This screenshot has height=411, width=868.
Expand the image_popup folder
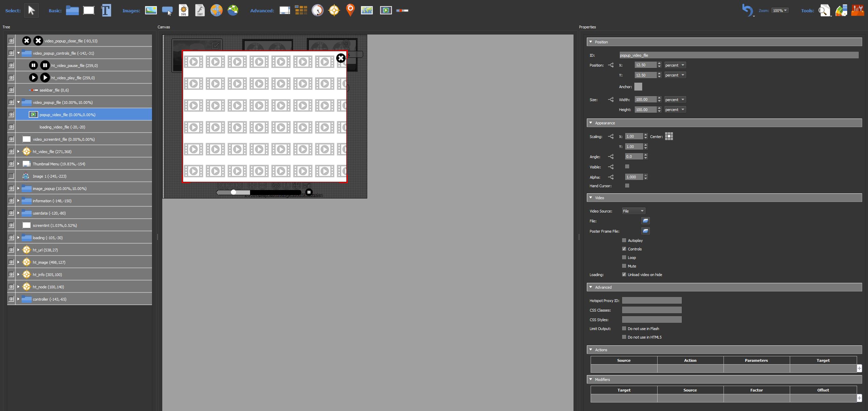coord(18,188)
